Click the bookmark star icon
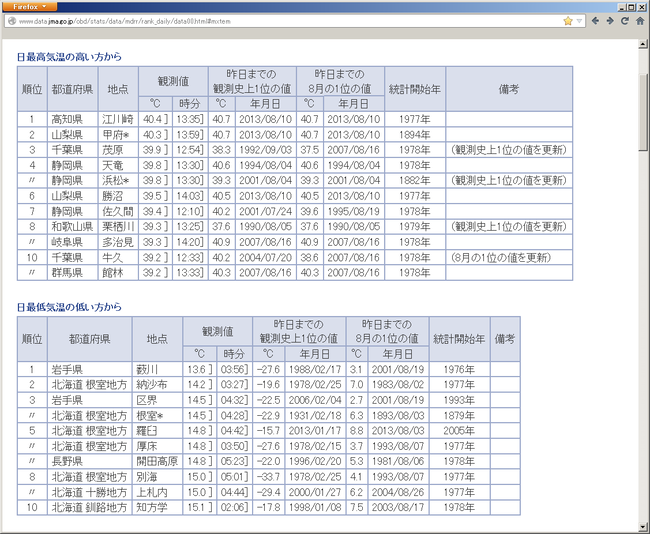Screen dimensions: 650x534 point(568,21)
